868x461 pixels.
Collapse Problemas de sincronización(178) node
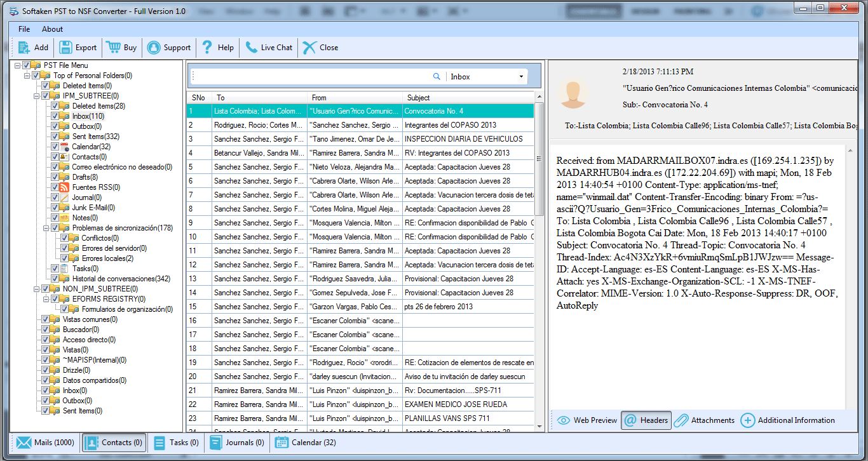(46, 228)
